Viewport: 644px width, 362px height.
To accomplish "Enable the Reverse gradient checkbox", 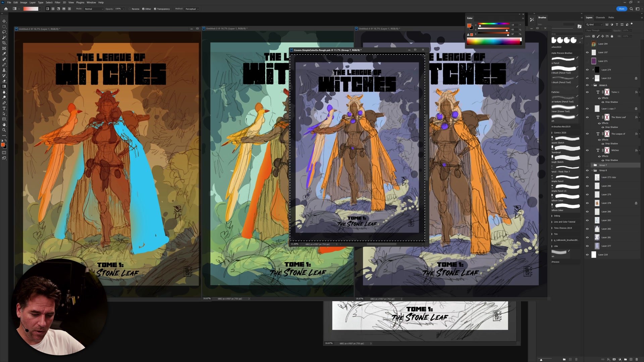I will click(x=130, y=9).
